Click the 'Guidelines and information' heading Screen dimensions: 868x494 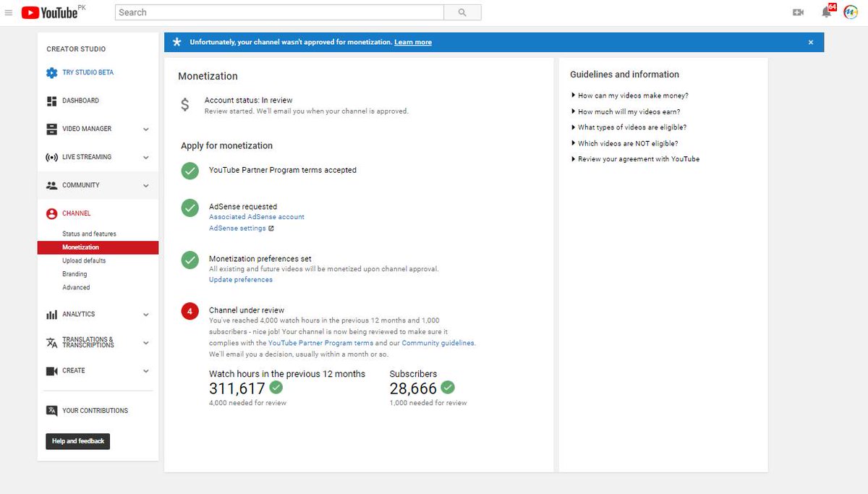coord(625,74)
